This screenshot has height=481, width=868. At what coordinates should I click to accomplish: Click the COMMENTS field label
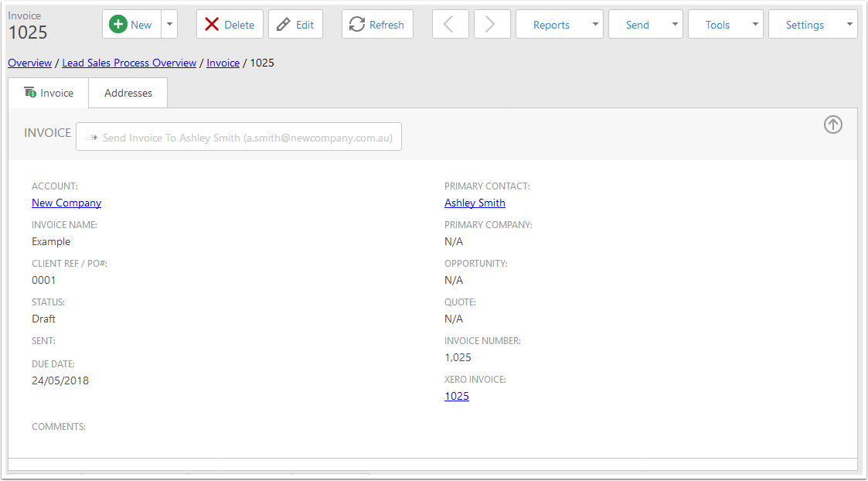[x=59, y=427]
